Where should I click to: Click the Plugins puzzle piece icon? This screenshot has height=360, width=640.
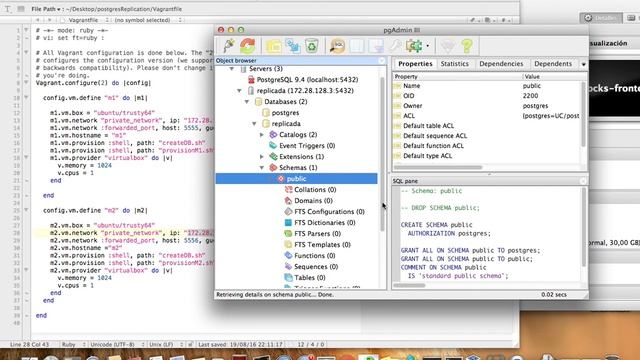pos(414,46)
